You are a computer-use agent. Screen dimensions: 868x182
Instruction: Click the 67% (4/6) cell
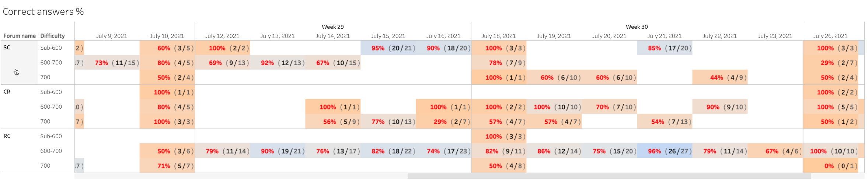click(x=775, y=151)
